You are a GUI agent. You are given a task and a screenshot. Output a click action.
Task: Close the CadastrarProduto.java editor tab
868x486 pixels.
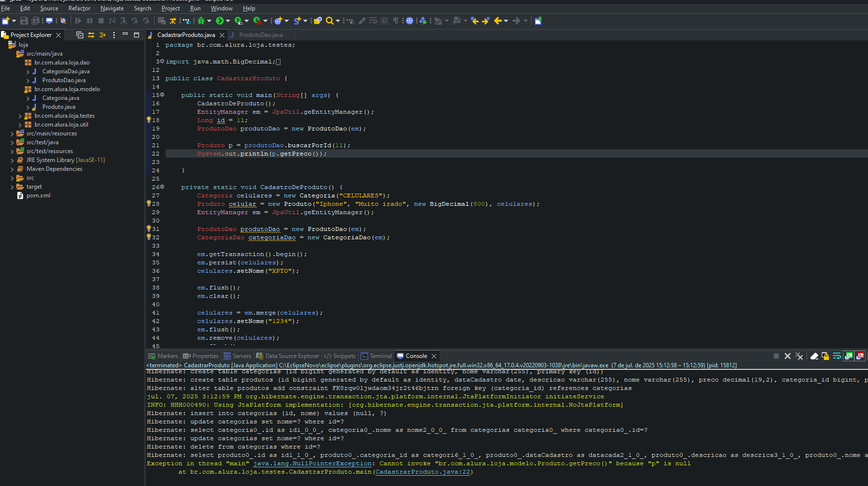[x=222, y=35]
